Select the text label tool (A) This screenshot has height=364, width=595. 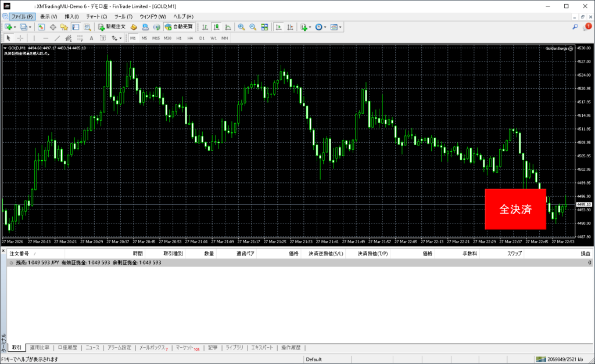click(x=91, y=38)
